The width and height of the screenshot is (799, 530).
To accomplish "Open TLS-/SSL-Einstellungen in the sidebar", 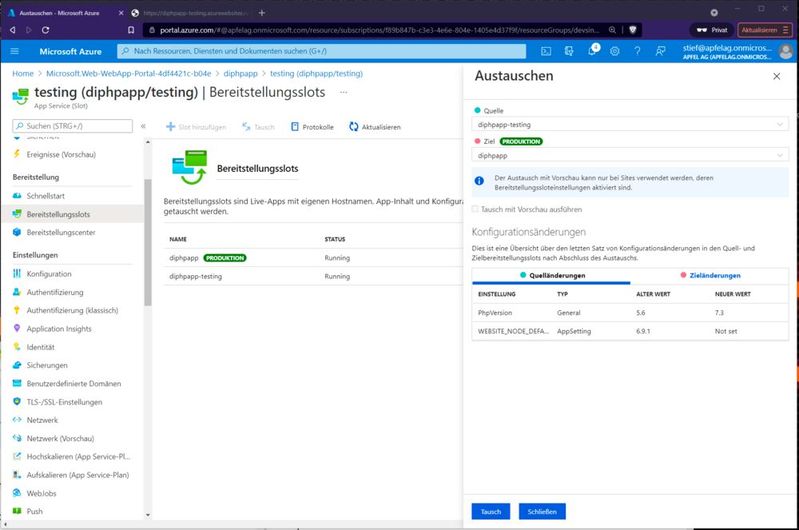I will click(64, 402).
